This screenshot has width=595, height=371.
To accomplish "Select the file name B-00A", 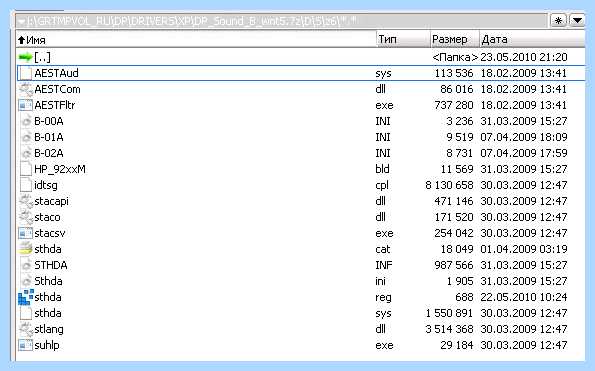I will [x=49, y=121].
